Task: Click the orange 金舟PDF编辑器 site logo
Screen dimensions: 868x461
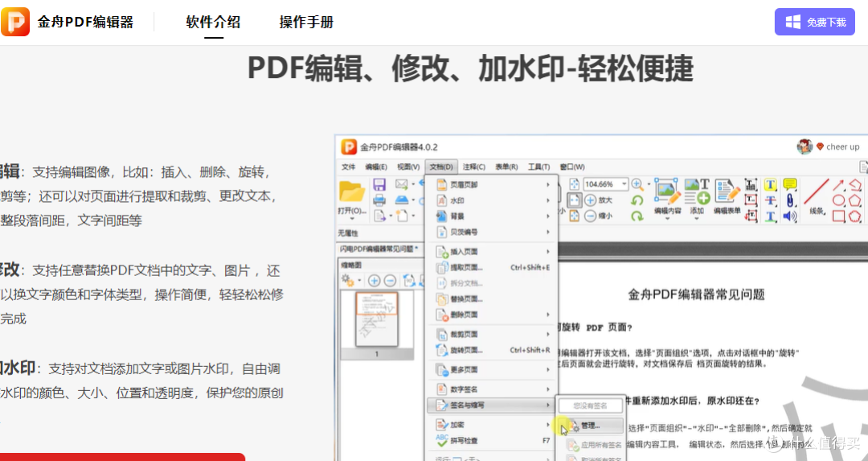Action: coord(15,23)
